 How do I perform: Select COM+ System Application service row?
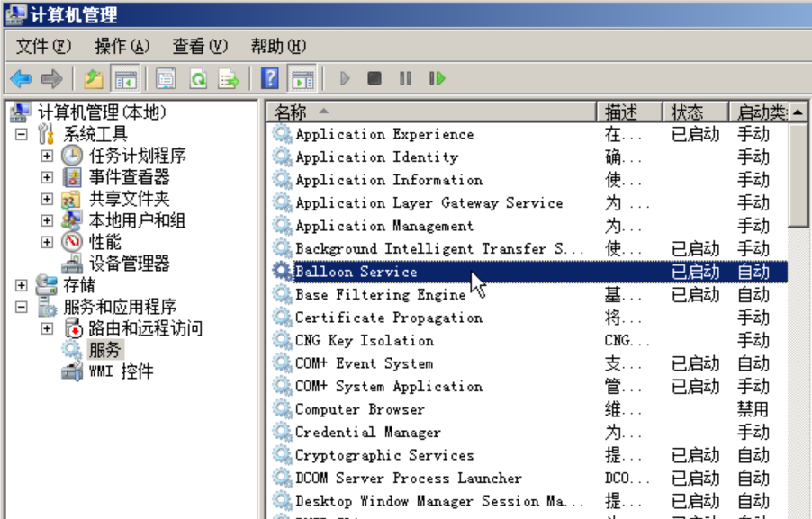coord(528,387)
